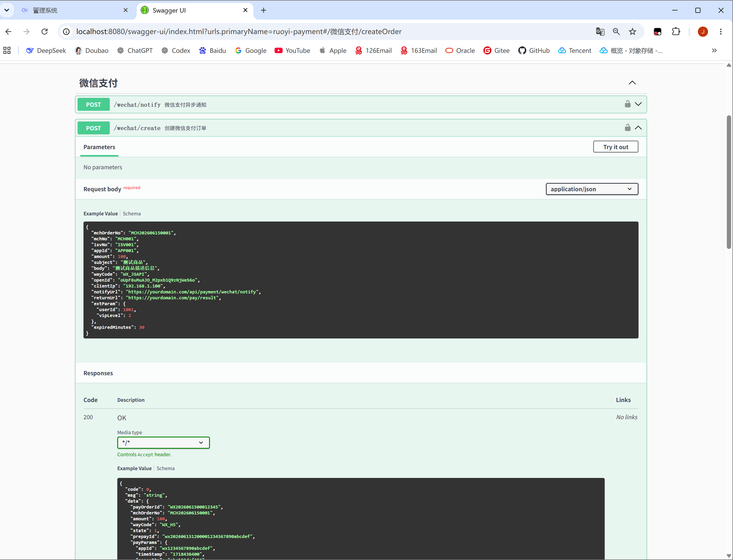This screenshot has height=560, width=733.
Task: Bookmark this page with the star icon
Action: [x=633, y=32]
